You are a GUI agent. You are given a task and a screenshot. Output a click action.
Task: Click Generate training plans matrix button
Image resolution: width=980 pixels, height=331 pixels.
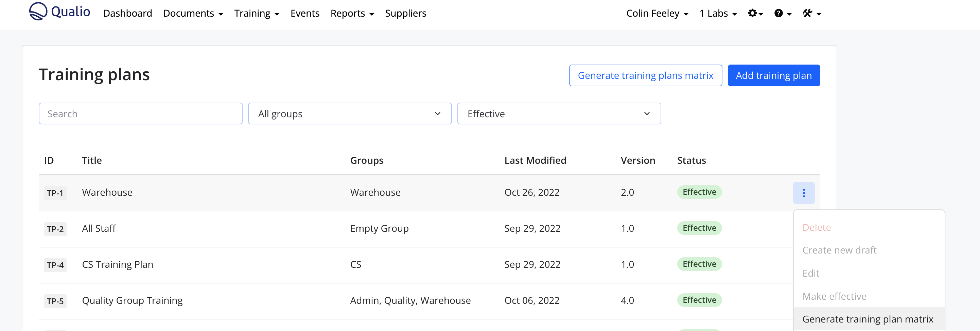coord(645,75)
